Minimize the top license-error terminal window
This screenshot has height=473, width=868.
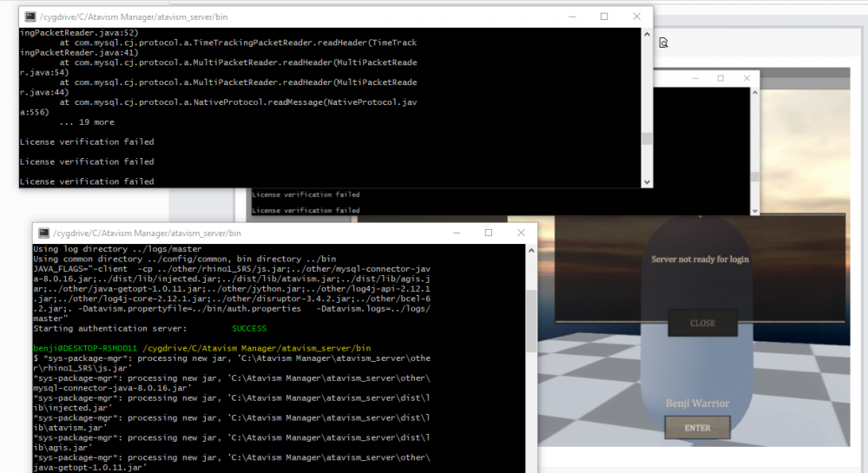pos(572,16)
